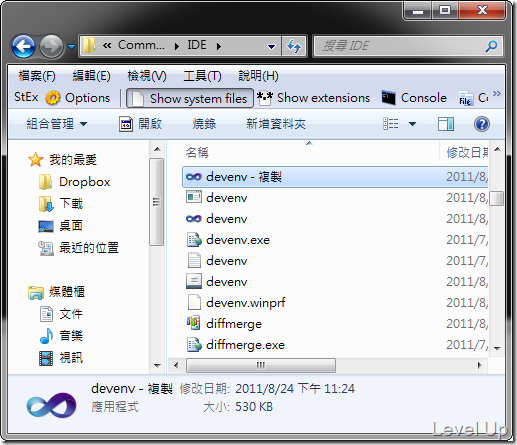Screen dimensions: 517x445
Task: Toggle Show system files
Action: point(190,98)
